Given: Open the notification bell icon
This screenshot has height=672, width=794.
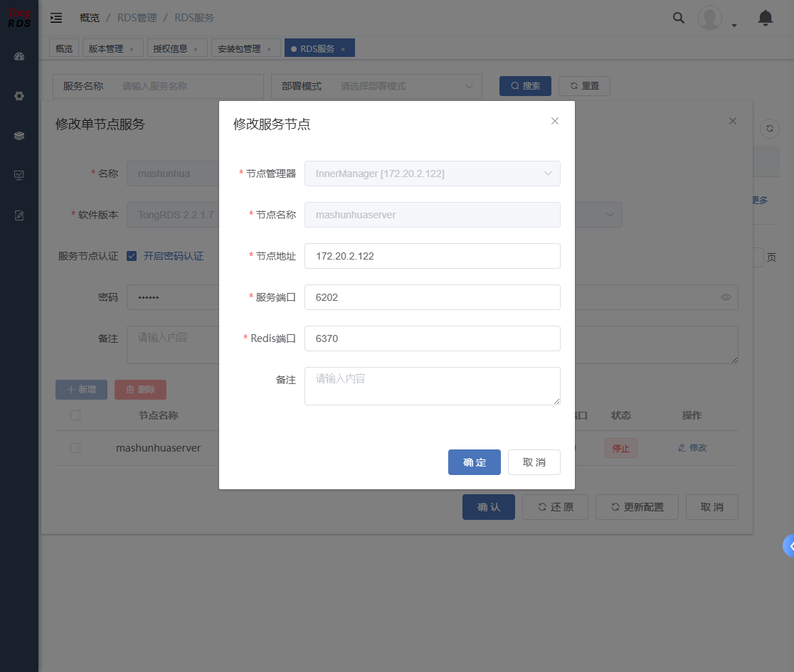Looking at the screenshot, I should (765, 18).
